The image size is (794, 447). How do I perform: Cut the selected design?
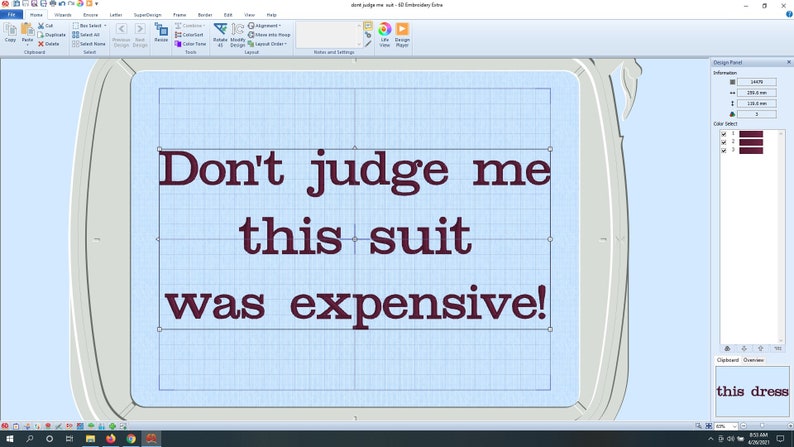(x=45, y=25)
